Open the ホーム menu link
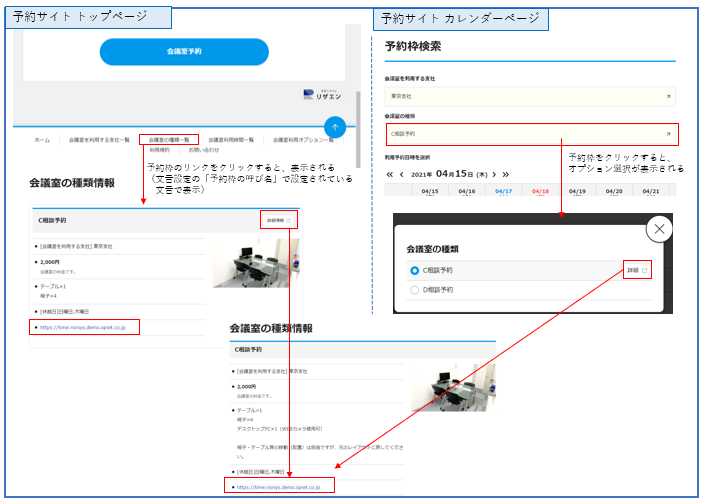 42,140
